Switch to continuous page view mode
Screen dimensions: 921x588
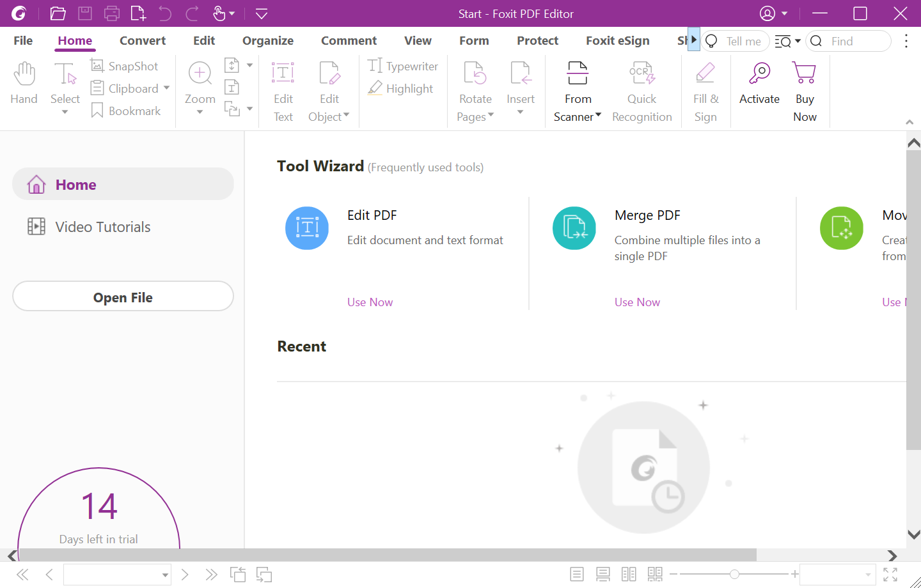pos(603,575)
